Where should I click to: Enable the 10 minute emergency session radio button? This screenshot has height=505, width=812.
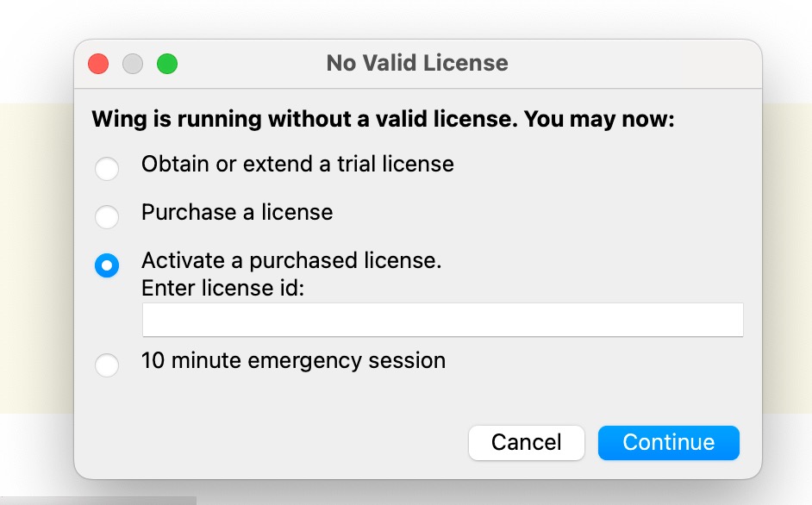(x=107, y=365)
